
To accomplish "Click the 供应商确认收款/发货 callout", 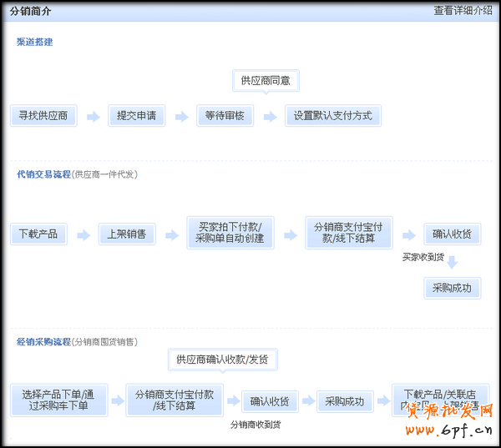I will click(222, 360).
